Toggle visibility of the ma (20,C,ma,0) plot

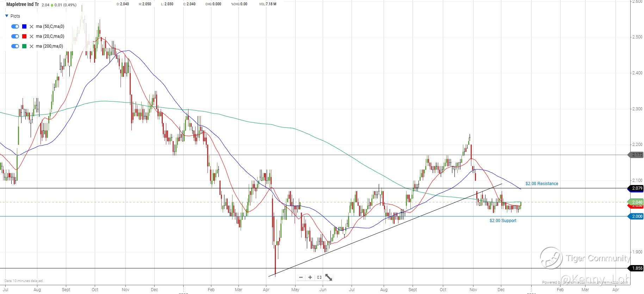coord(15,36)
